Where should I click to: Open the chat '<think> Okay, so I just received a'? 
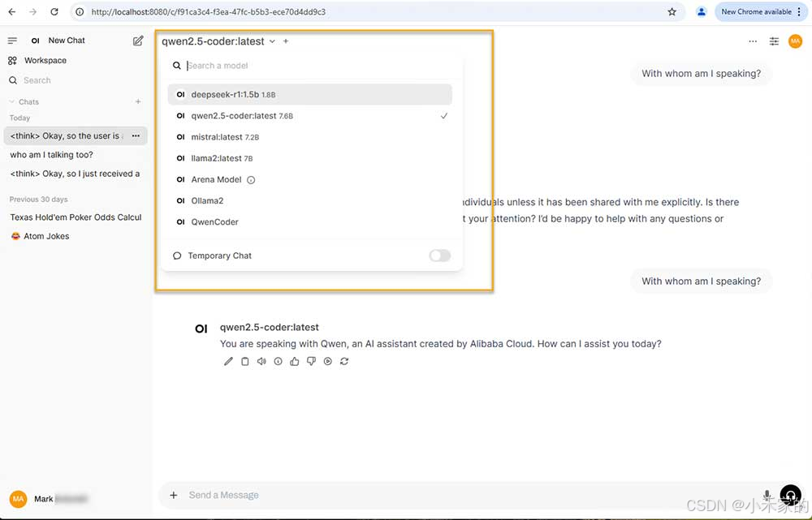[76, 174]
